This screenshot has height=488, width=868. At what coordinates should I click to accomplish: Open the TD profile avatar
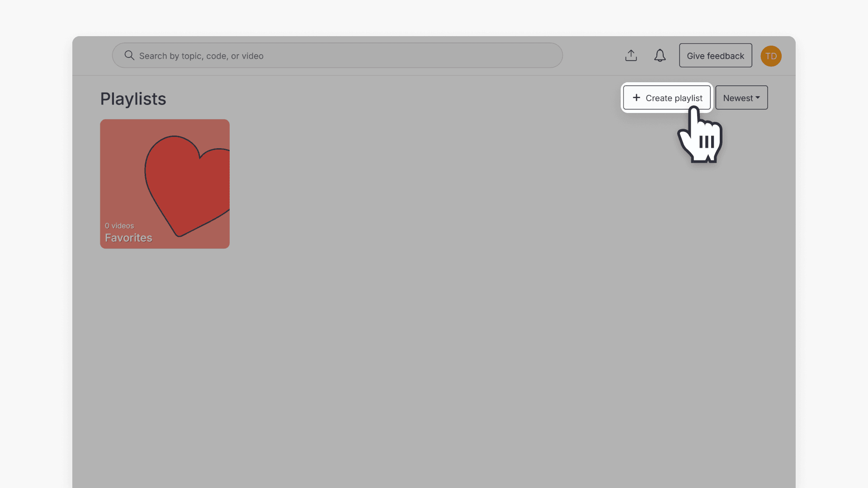point(771,56)
